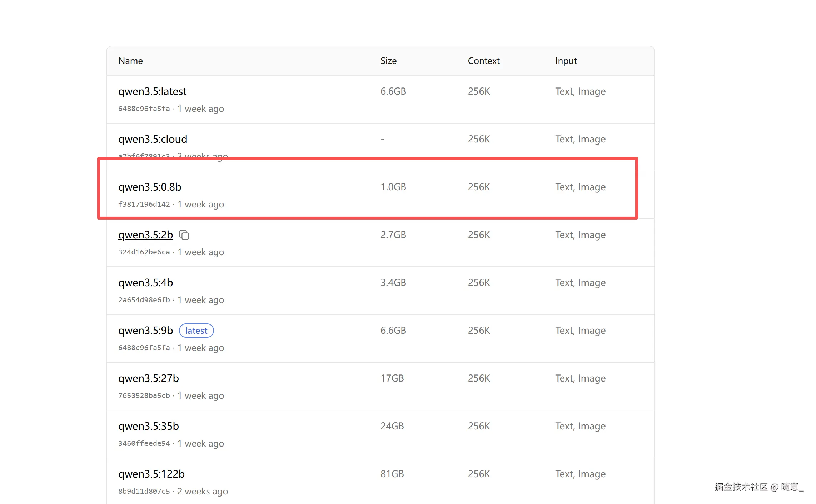Click the 1.0GB size of qwen3.5:0.8b
This screenshot has width=816, height=504.
click(x=393, y=187)
